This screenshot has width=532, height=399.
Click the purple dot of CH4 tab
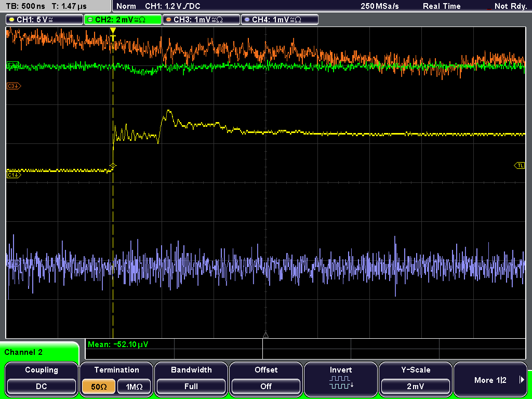coord(247,20)
